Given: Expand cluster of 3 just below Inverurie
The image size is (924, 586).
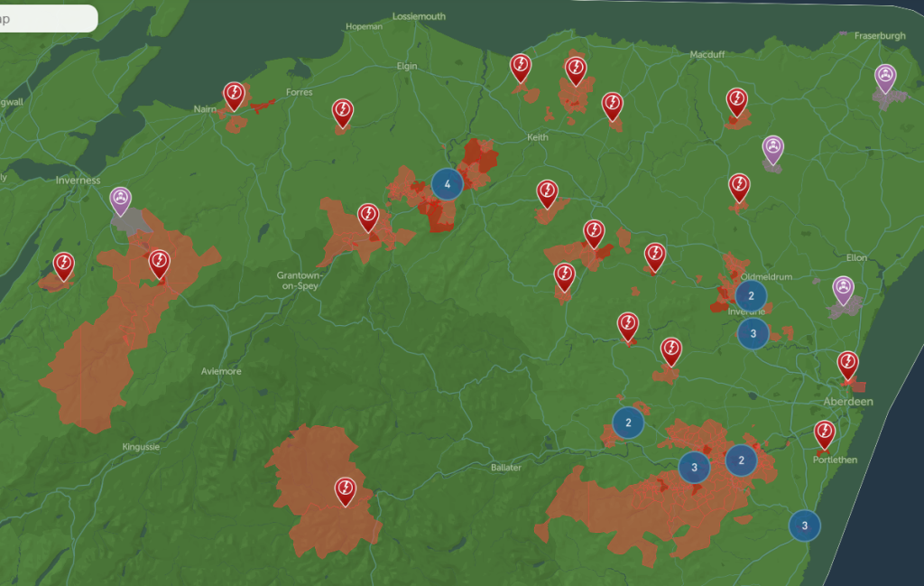Looking at the screenshot, I should pyautogui.click(x=753, y=334).
